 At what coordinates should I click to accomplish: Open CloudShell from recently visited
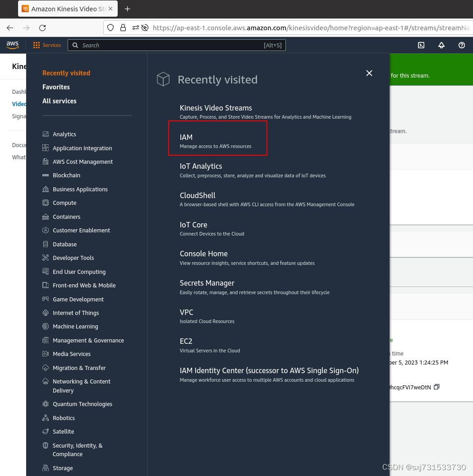pyautogui.click(x=197, y=195)
